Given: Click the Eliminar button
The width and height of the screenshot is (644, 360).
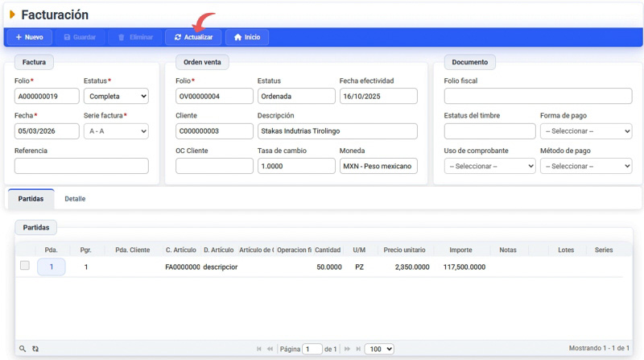Looking at the screenshot, I should pyautogui.click(x=135, y=37).
